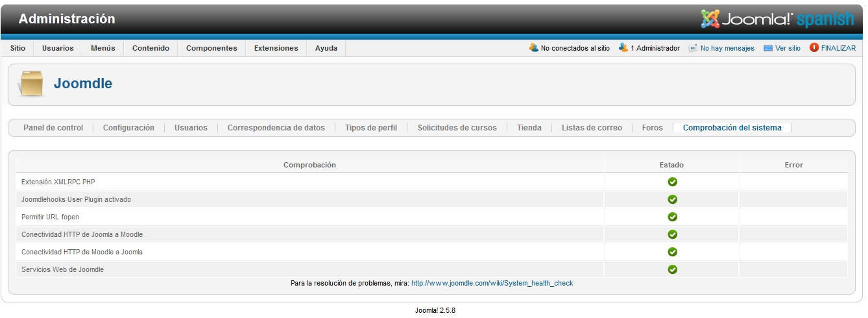This screenshot has width=868, height=318.
Task: Select the Correspondencia de datos tab
Action: (276, 128)
